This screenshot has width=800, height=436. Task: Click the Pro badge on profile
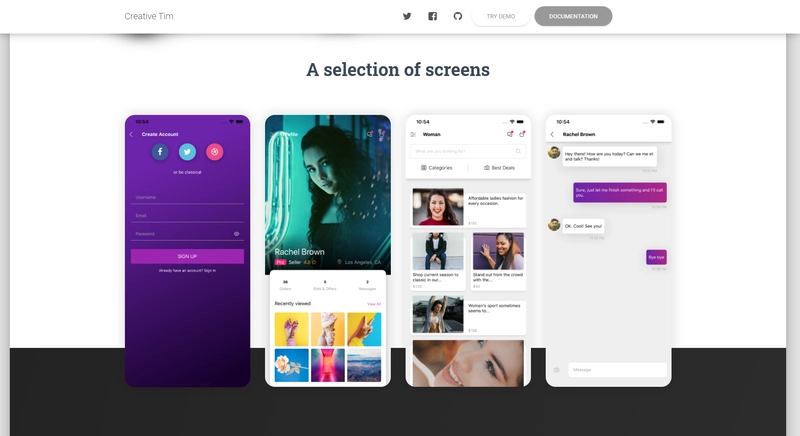[280, 262]
